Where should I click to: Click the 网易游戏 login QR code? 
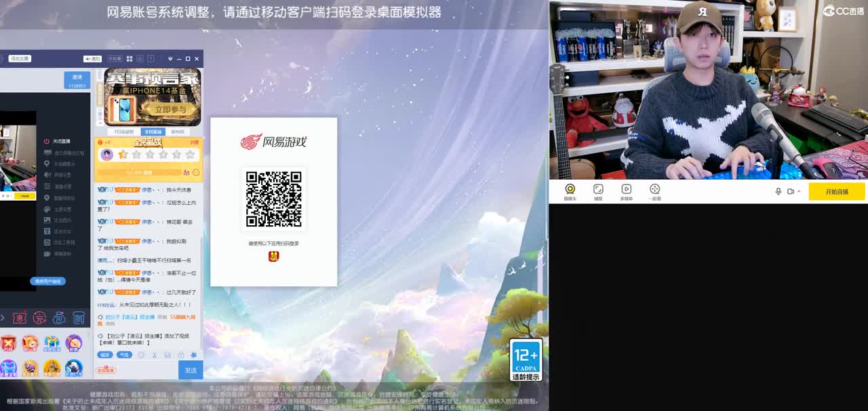click(x=273, y=199)
